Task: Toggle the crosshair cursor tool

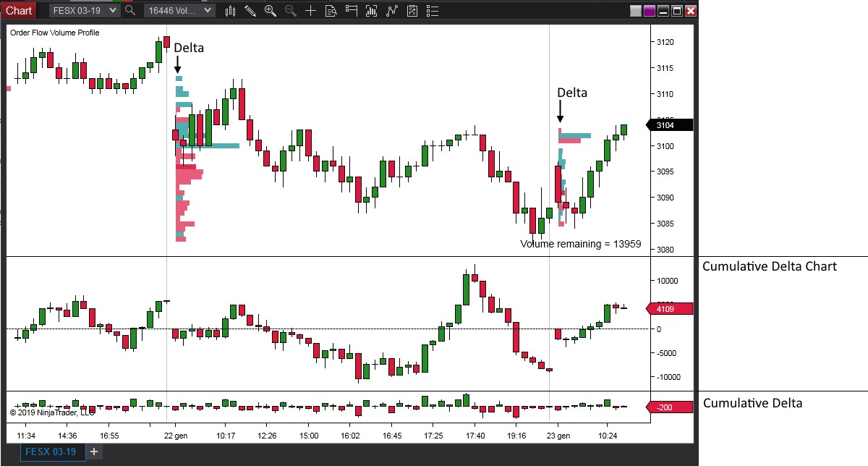Action: pos(310,11)
